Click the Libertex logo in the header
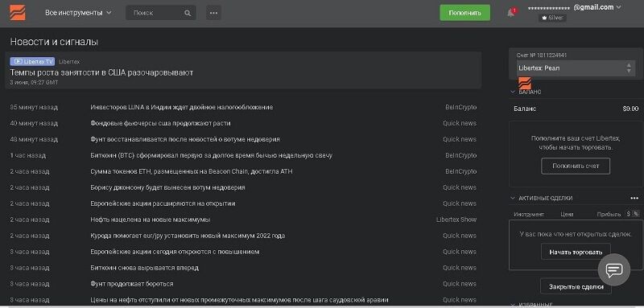This screenshot has width=644, height=308. 17,13
